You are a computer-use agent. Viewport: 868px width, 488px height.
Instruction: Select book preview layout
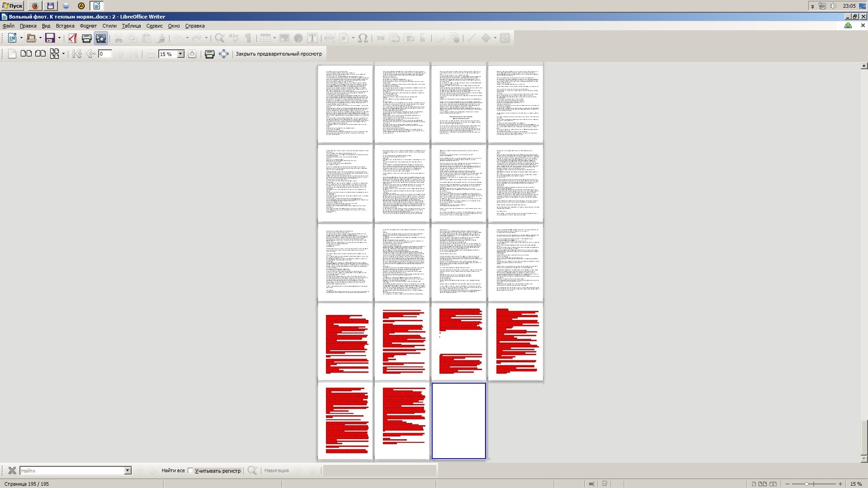coord(40,54)
